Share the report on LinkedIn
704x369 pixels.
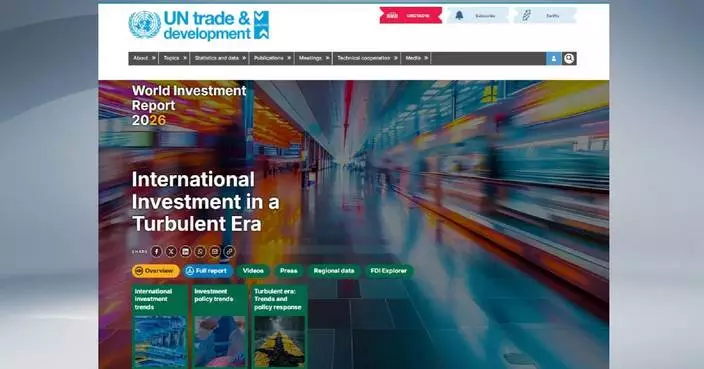[185, 251]
